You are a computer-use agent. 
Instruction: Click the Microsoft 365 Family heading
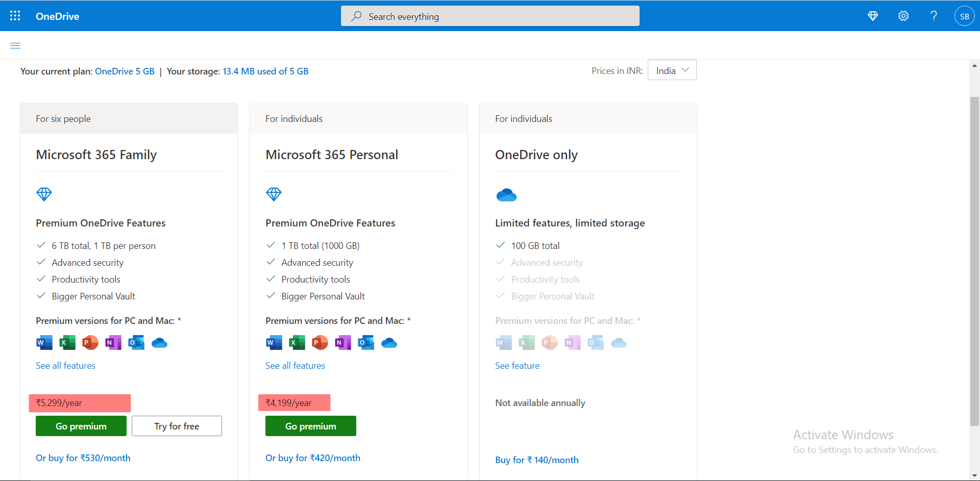click(96, 155)
